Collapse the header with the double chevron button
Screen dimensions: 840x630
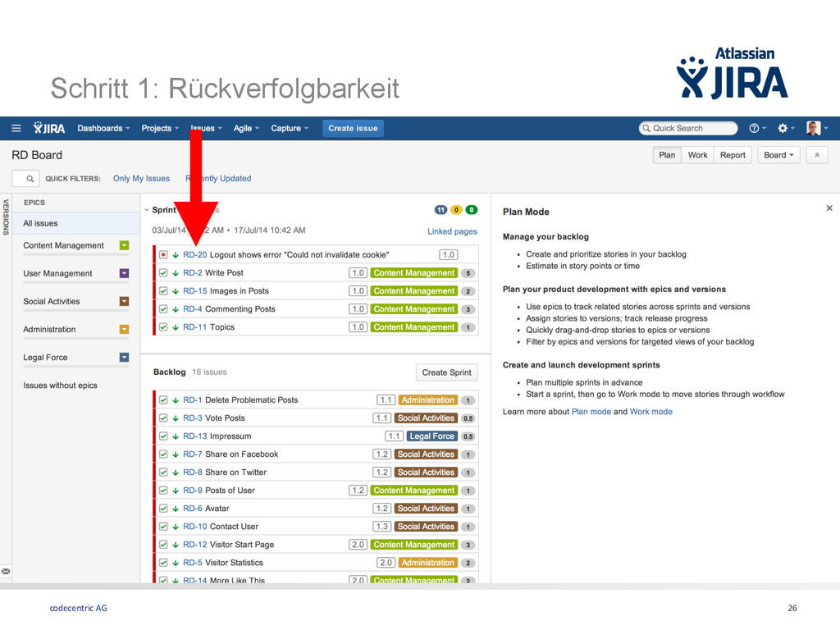click(x=817, y=155)
